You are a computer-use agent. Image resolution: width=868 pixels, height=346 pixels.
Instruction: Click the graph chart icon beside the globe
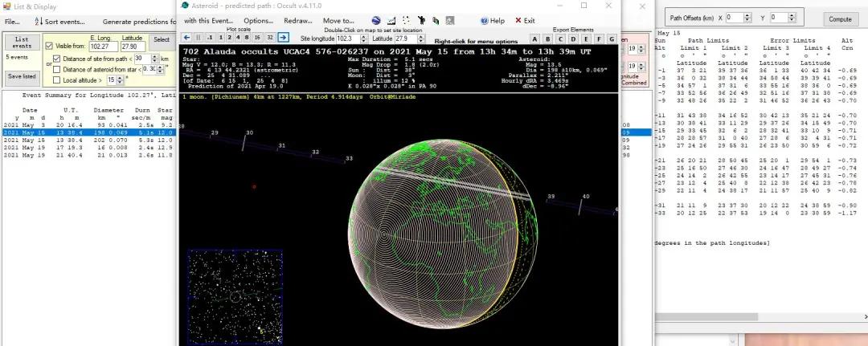pyautogui.click(x=391, y=20)
